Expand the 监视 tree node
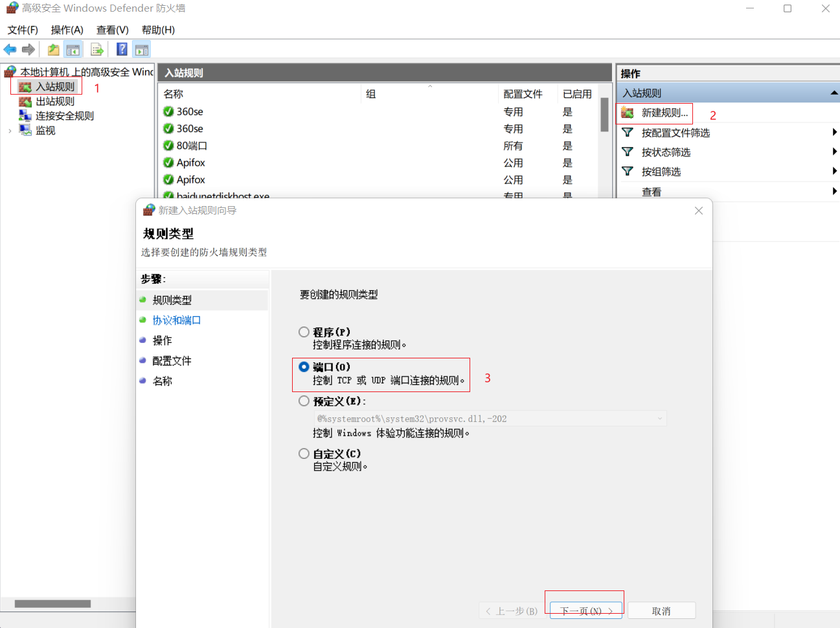 tap(10, 131)
